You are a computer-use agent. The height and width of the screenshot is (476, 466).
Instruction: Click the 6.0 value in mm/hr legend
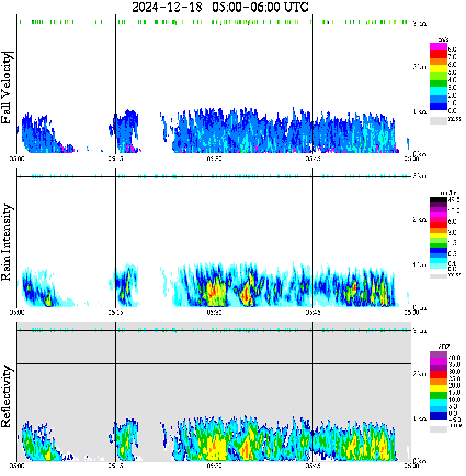[452, 222]
